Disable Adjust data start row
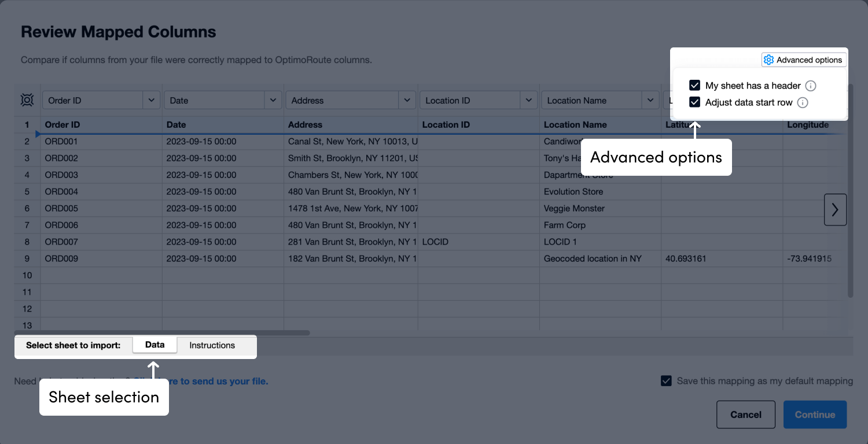Screen dimensions: 868x444 (x=694, y=102)
